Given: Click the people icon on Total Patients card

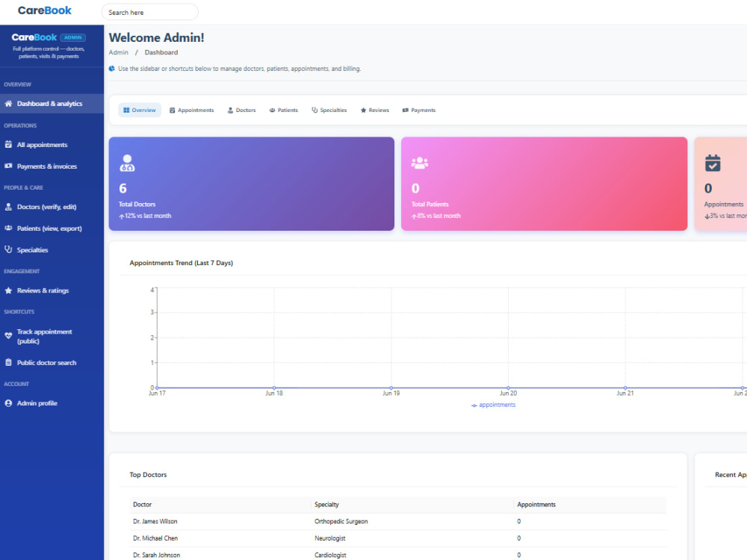Looking at the screenshot, I should coord(420,163).
